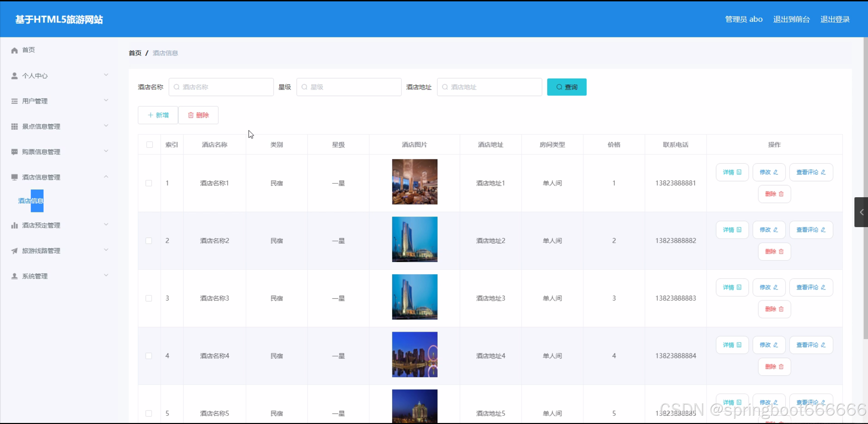Click the trash icon in the top 删除 button

pyautogui.click(x=191, y=115)
